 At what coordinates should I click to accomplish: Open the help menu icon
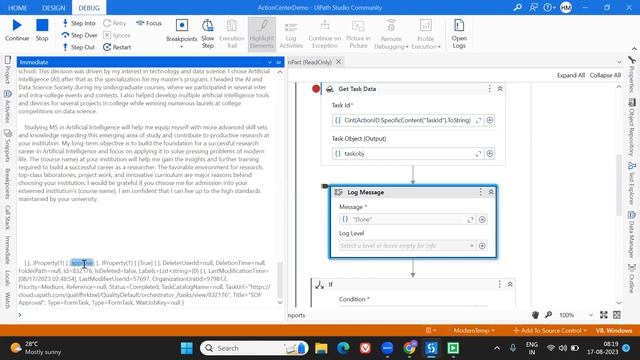click(549, 7)
